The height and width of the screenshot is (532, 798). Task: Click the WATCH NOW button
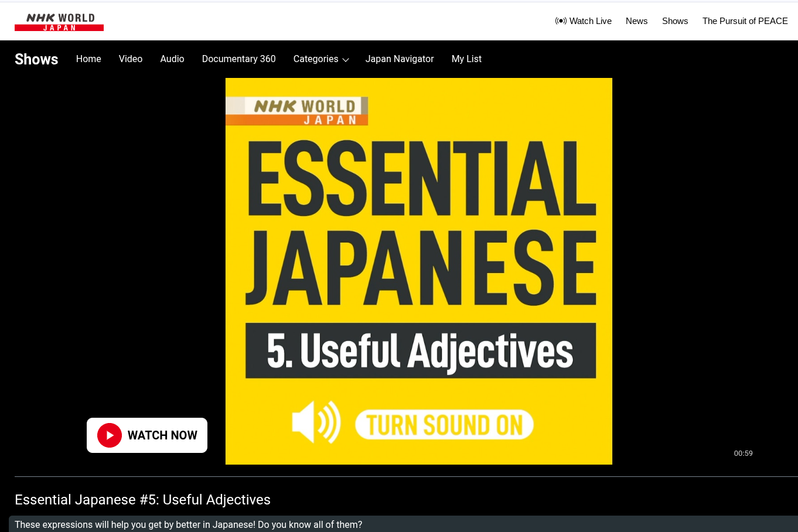[x=147, y=435]
